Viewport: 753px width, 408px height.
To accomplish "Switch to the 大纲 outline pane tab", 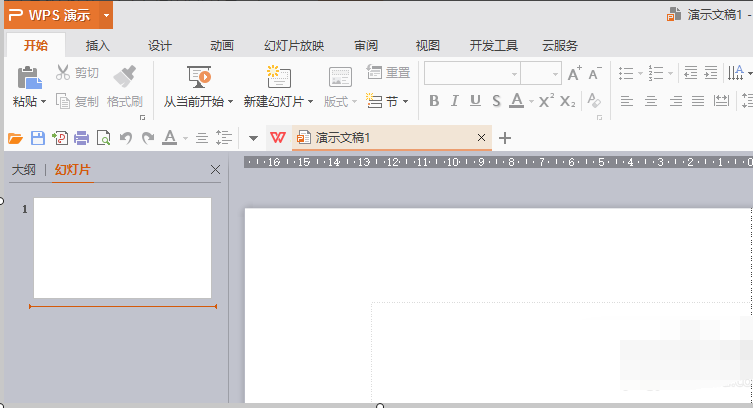I will click(x=24, y=169).
